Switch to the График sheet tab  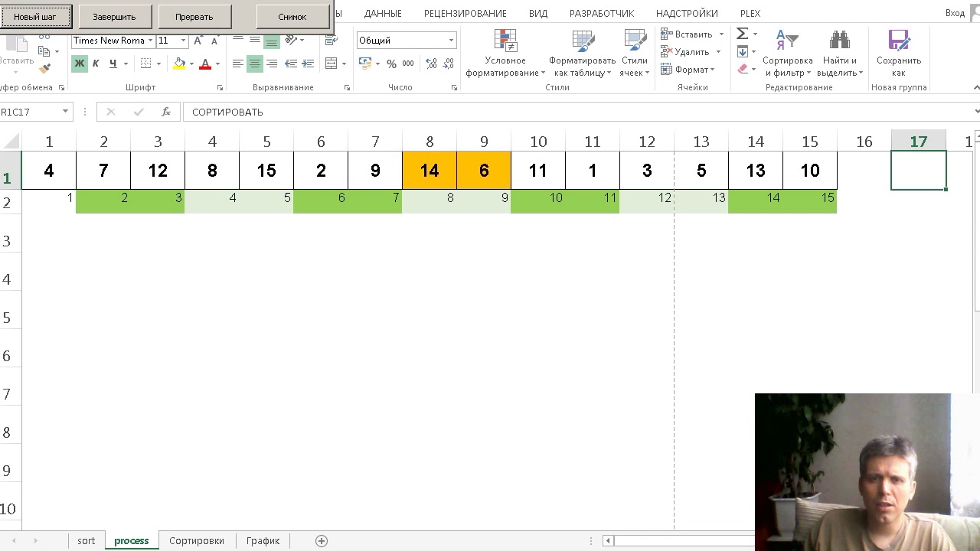click(263, 541)
